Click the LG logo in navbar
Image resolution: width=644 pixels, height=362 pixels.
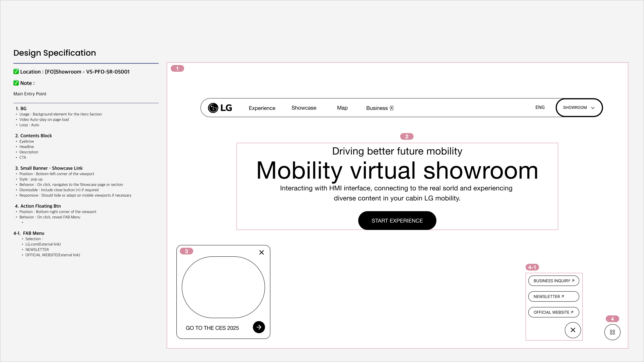point(220,108)
